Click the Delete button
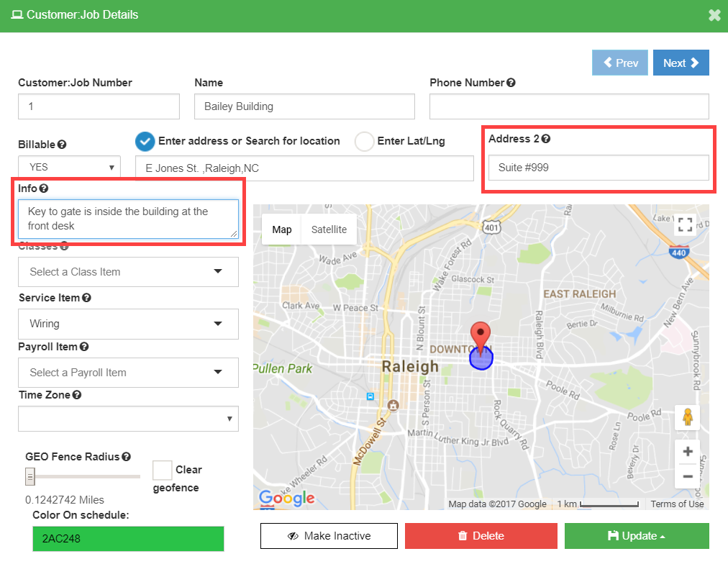Image resolution: width=728 pixels, height=582 pixels. [x=481, y=536]
